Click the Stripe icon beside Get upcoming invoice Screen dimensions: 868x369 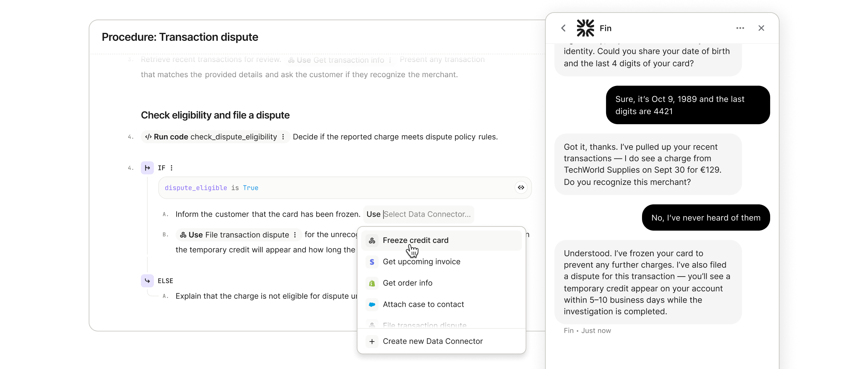click(372, 262)
